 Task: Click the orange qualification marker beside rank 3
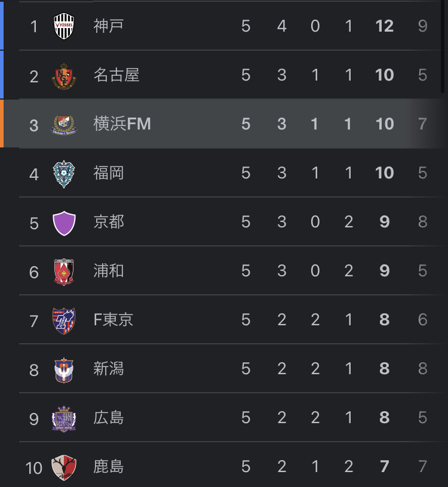click(x=2, y=124)
